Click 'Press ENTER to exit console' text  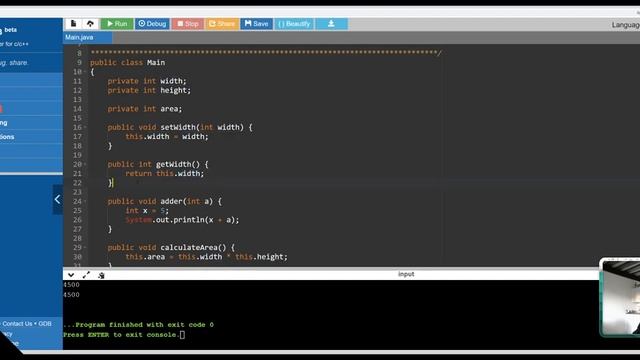click(x=121, y=335)
